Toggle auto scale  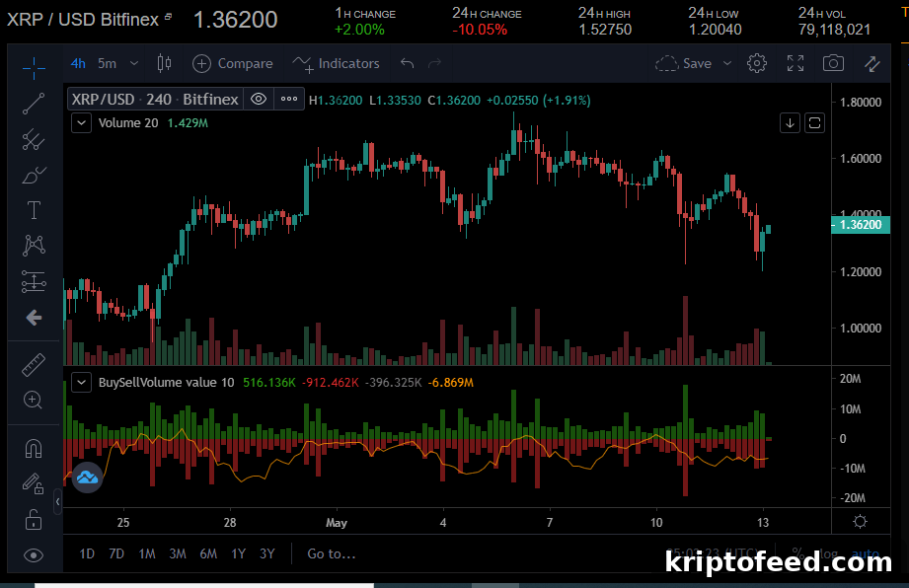coord(866,553)
